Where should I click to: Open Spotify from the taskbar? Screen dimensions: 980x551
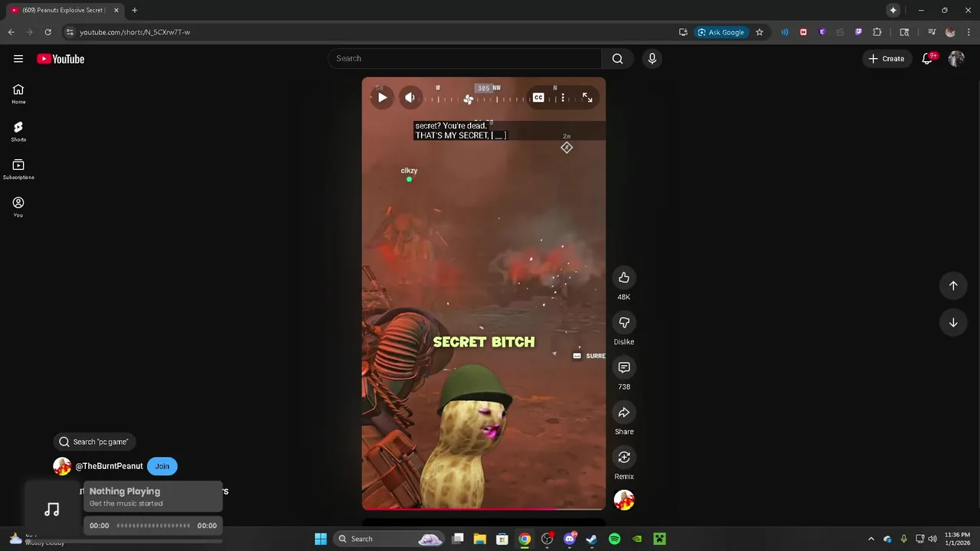click(x=614, y=539)
